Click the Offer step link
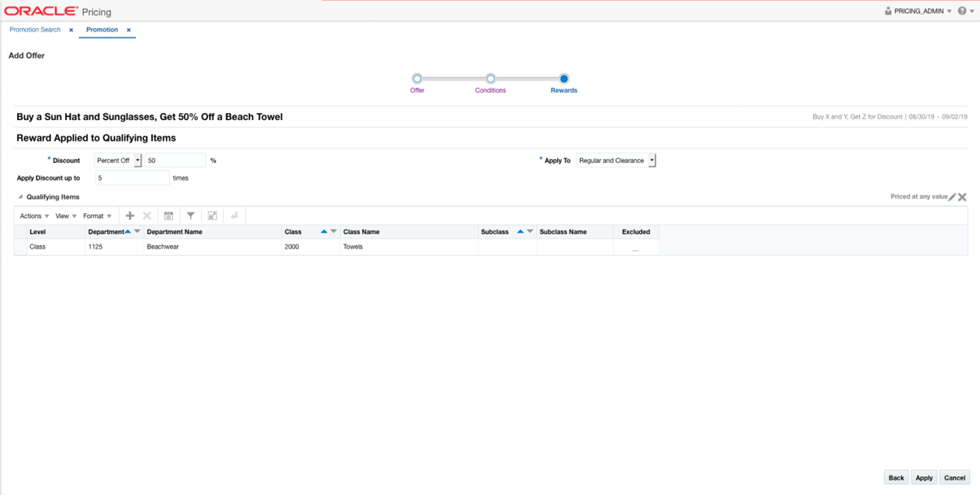 (417, 90)
